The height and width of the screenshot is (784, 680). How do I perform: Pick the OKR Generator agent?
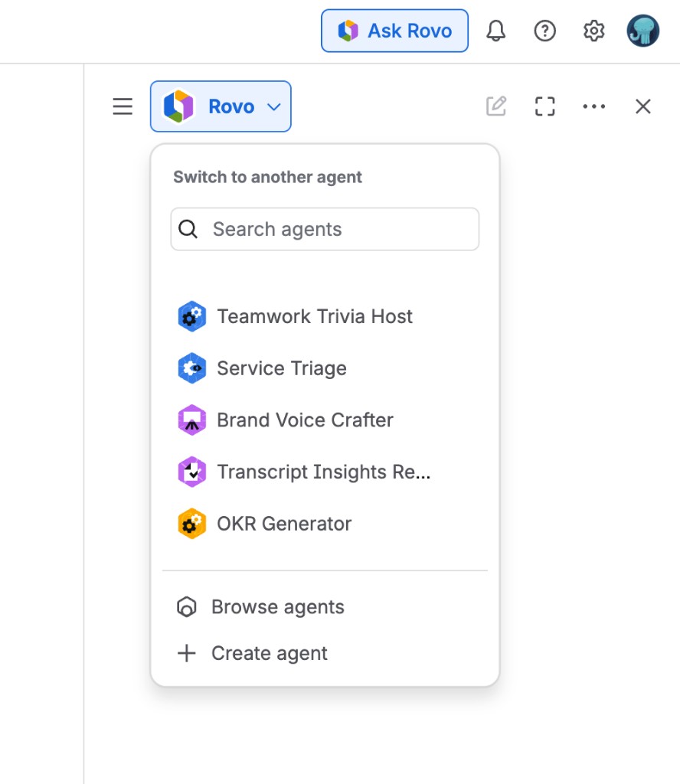[325, 524]
